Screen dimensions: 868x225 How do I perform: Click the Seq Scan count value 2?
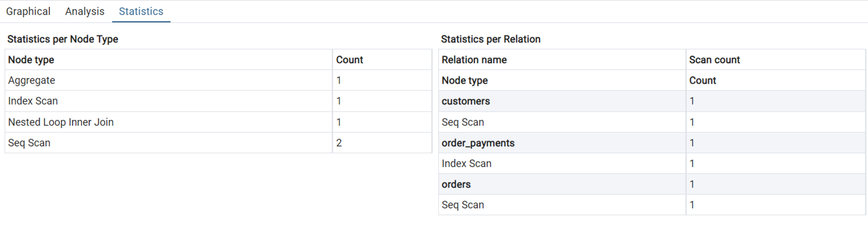point(339,143)
